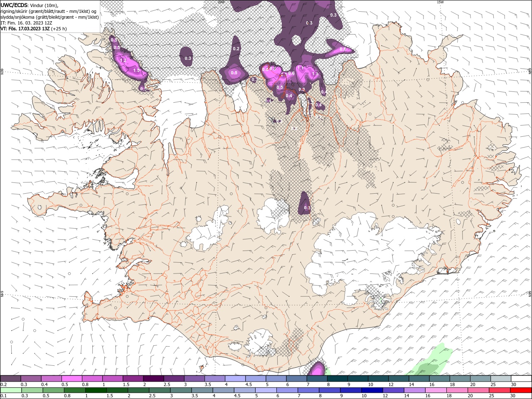Click the 0.3 value in the isolated oval offshore
The height and width of the screenshot is (399, 532).
click(188, 59)
